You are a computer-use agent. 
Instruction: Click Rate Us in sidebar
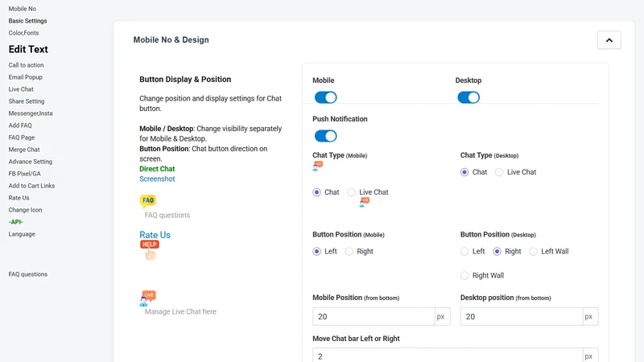pos(19,198)
